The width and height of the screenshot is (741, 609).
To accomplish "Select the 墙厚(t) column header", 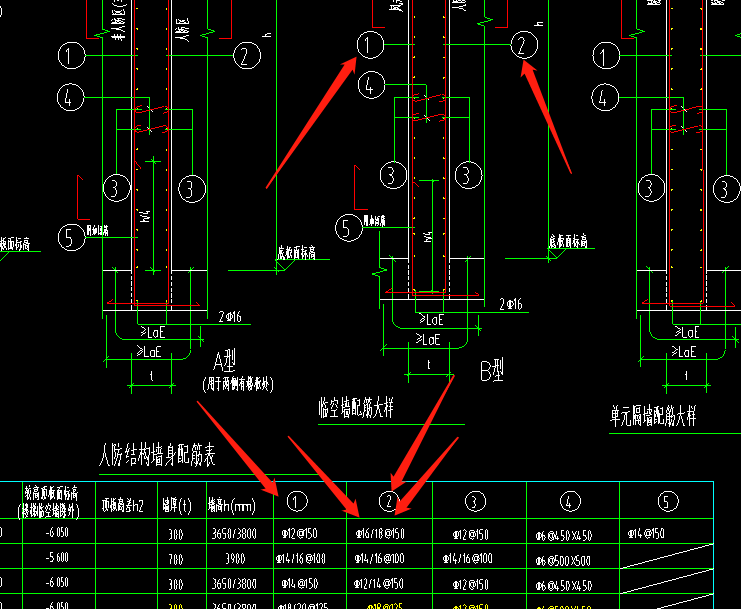I will 177,506.
